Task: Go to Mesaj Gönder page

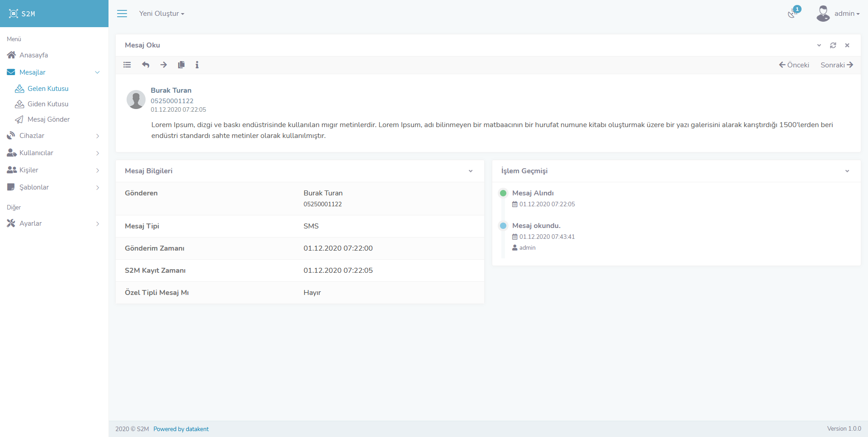Action: (48, 119)
